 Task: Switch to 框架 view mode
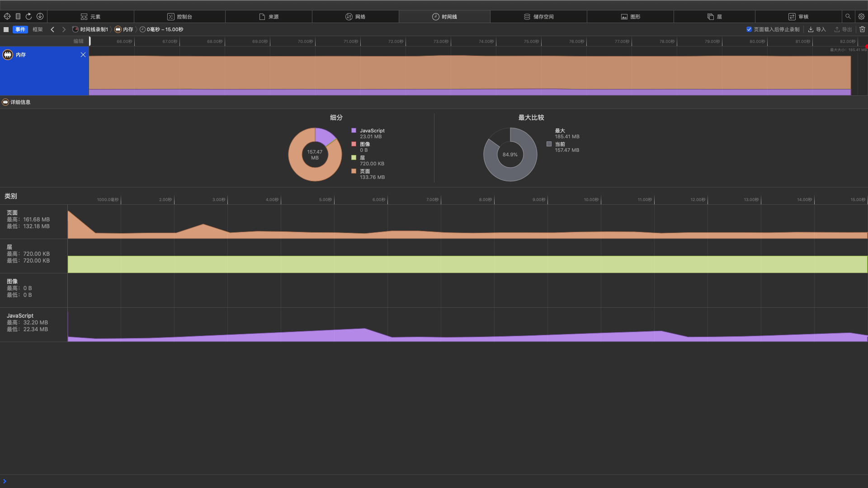38,29
